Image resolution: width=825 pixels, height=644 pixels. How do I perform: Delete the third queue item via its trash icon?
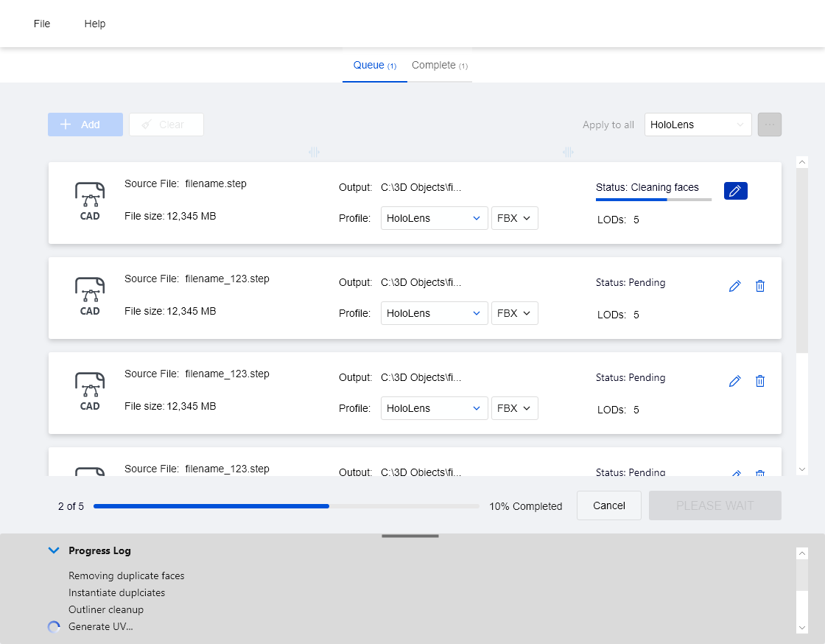(x=759, y=381)
